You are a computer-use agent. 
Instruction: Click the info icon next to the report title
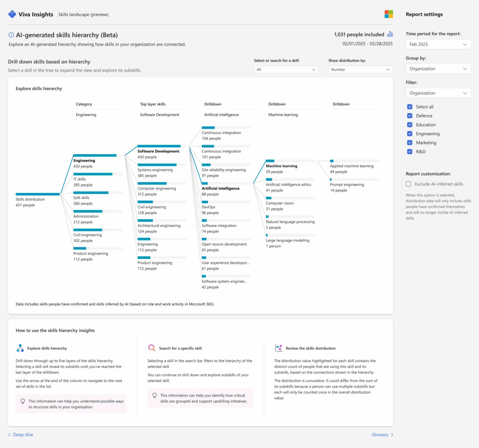(x=10, y=34)
